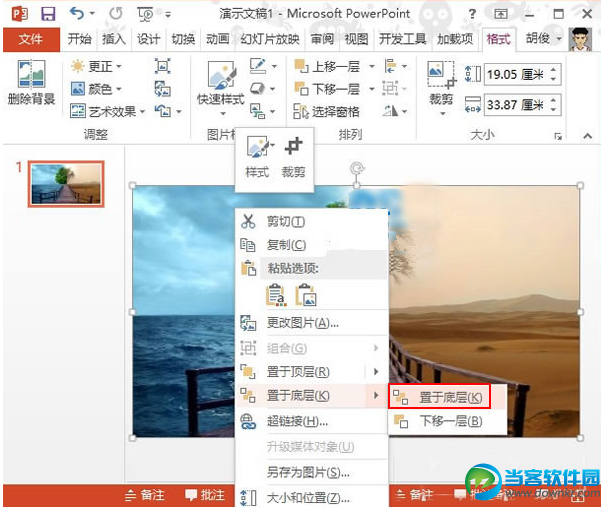The width and height of the screenshot is (601, 507).
Task: Open Quick Styles (快速样式) gallery
Action: pyautogui.click(x=221, y=89)
